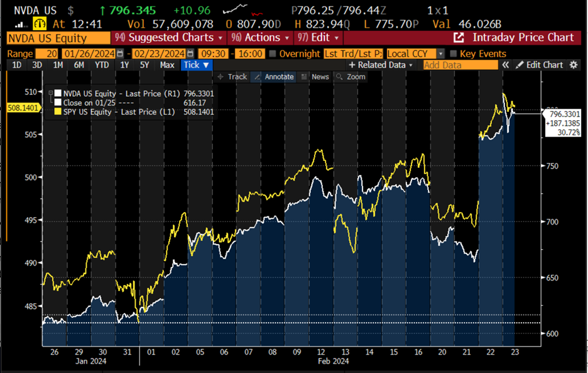Open the Tick interval dropdown
The width and height of the screenshot is (588, 373).
tap(197, 65)
